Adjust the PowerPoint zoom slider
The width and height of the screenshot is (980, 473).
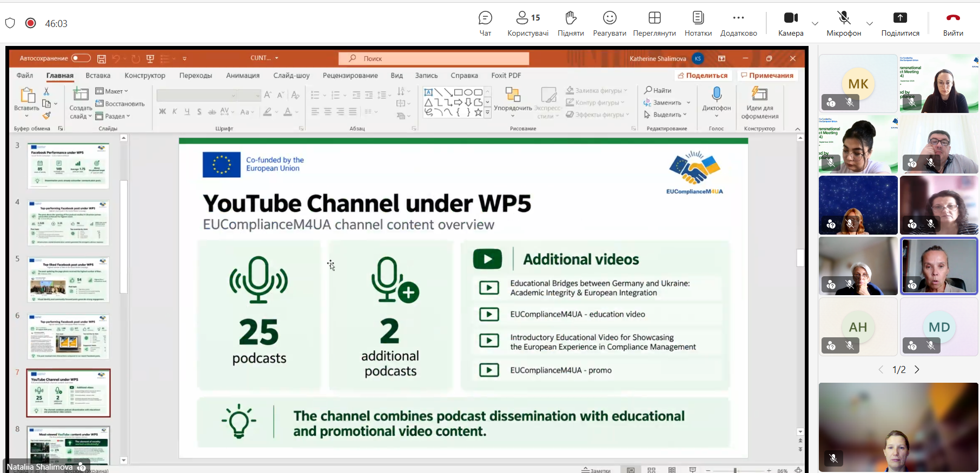pyautogui.click(x=734, y=470)
